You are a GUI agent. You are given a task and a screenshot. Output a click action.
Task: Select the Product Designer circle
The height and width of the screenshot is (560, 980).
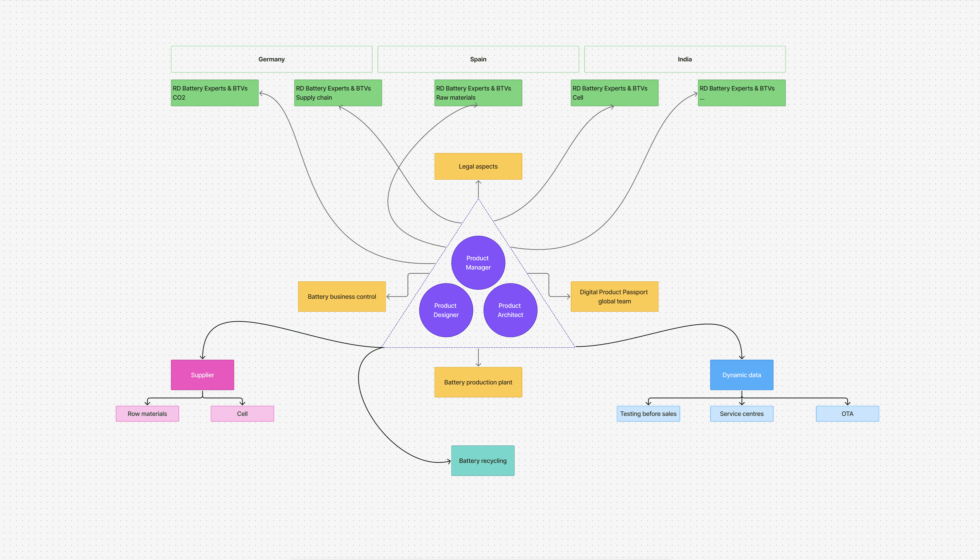(x=446, y=310)
